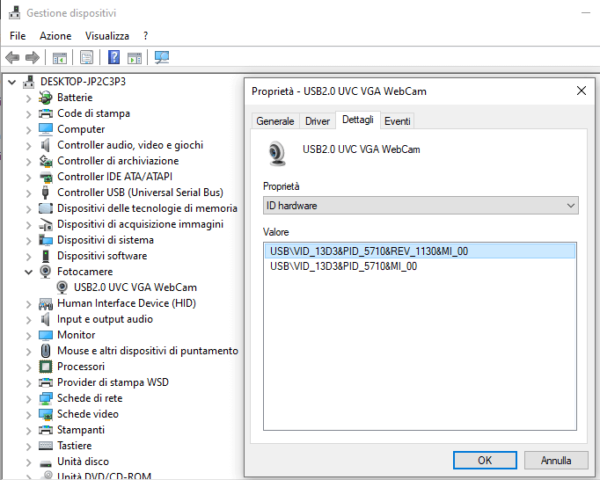Viewport: 600px width, 480px height.
Task: Switch to the Generale tab
Action: [x=275, y=121]
